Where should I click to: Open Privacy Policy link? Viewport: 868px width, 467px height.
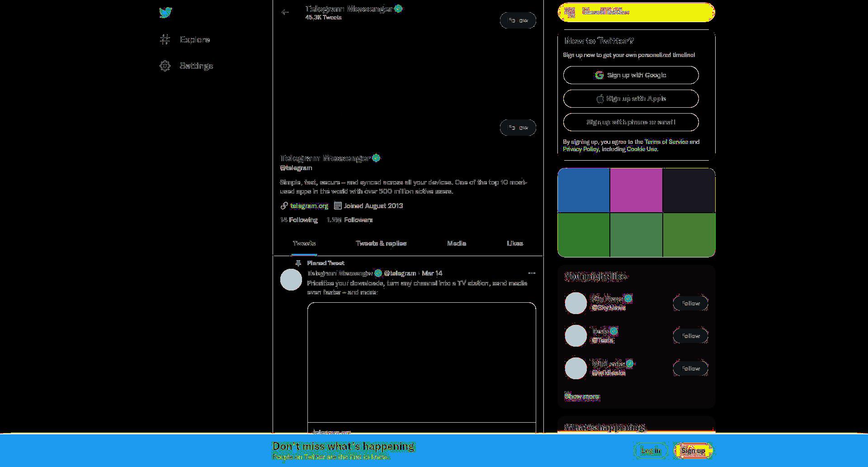coord(581,149)
